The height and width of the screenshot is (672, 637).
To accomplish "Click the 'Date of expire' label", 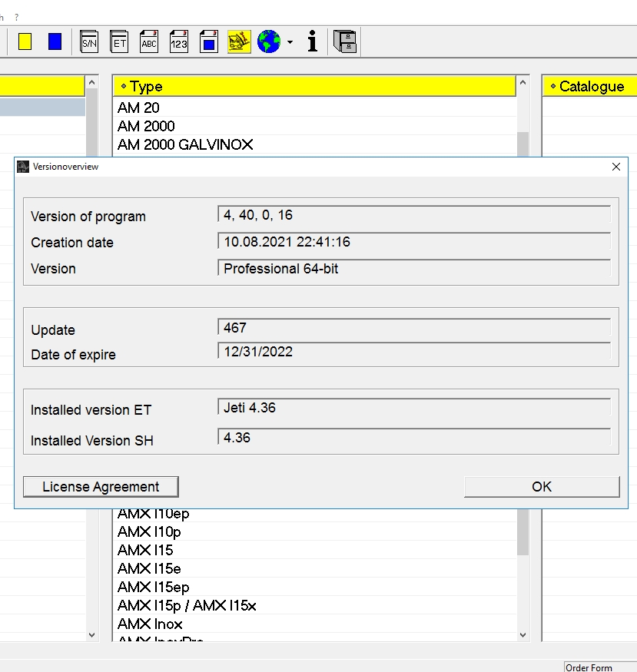I will coord(73,354).
